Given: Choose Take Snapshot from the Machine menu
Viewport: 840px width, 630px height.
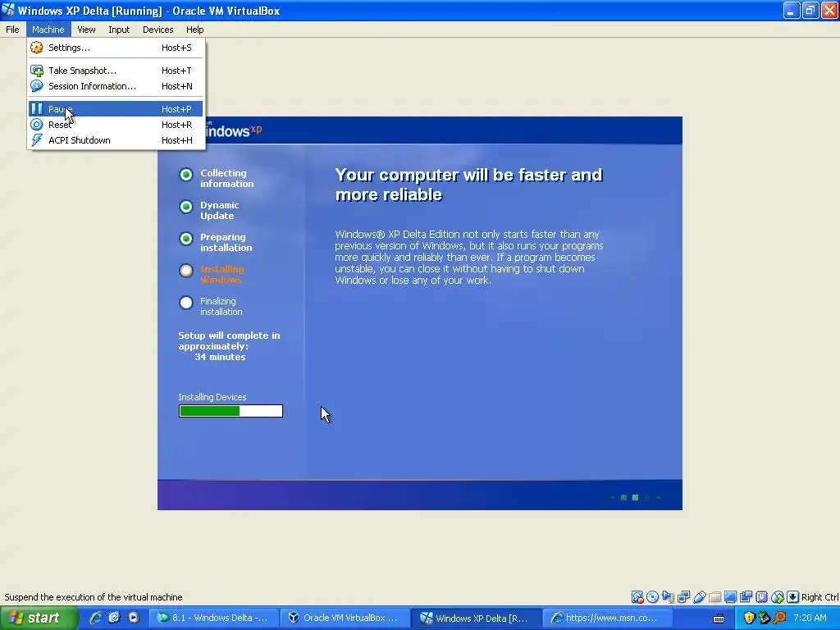Looking at the screenshot, I should [x=115, y=71].
